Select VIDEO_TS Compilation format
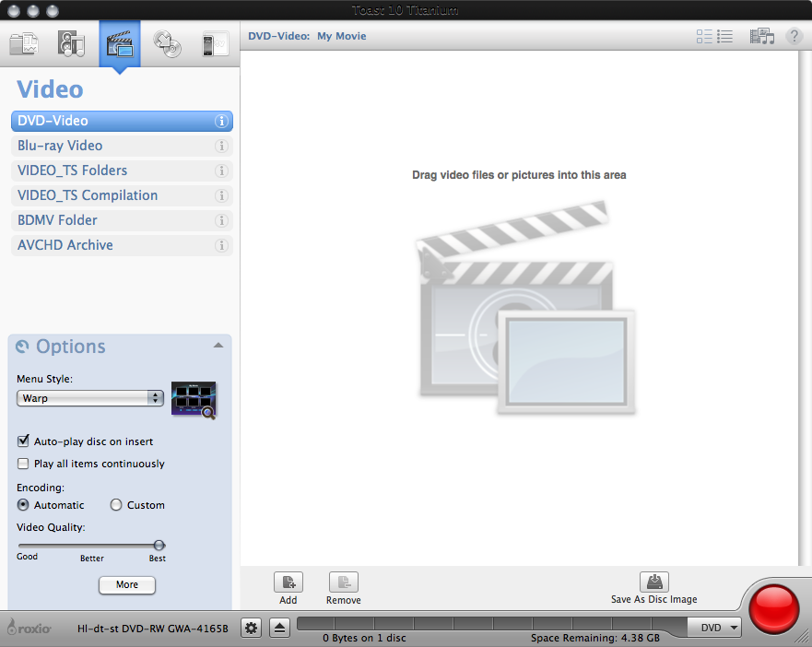Image resolution: width=812 pixels, height=647 pixels. 122,195
